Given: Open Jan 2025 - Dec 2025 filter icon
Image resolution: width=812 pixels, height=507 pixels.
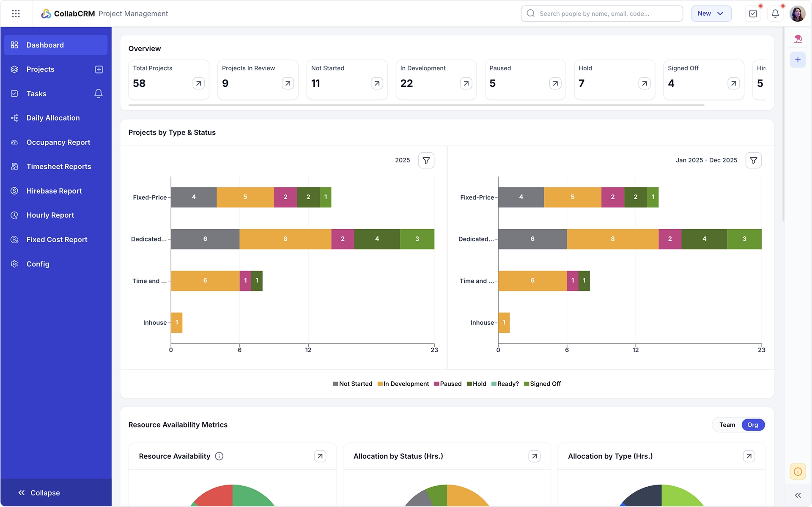Looking at the screenshot, I should pyautogui.click(x=754, y=160).
